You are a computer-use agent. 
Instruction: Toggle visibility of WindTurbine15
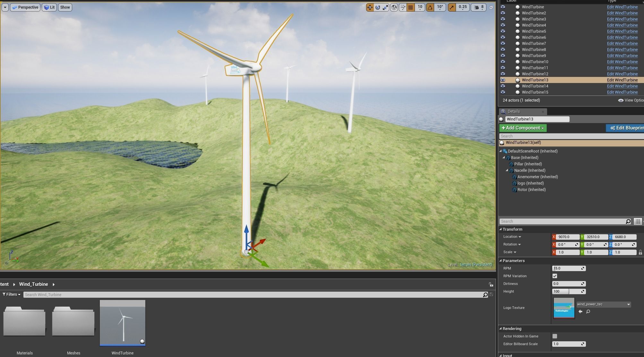(x=503, y=92)
